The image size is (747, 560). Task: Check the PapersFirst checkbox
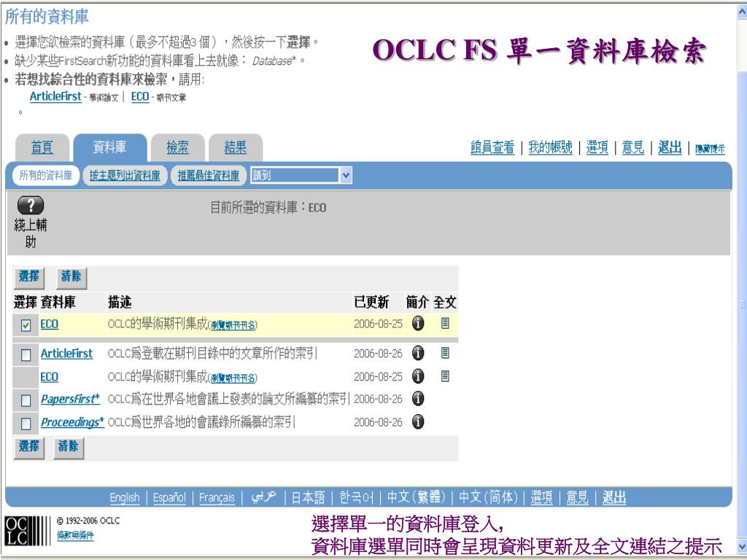tap(26, 400)
